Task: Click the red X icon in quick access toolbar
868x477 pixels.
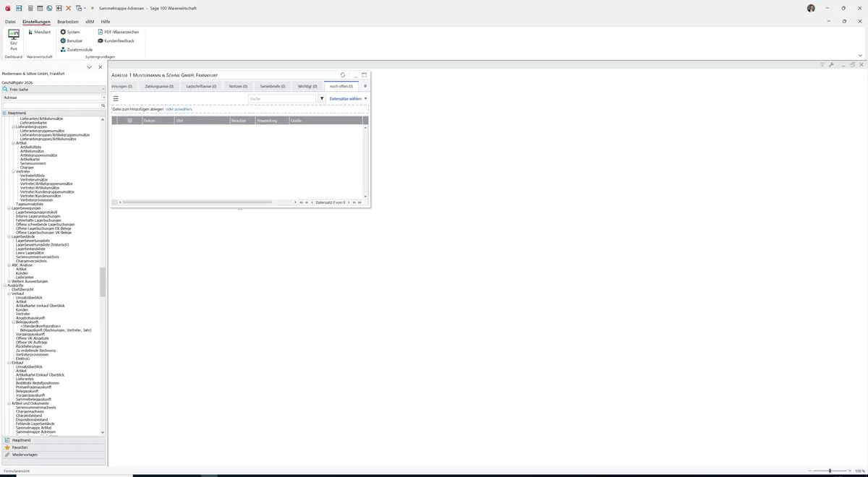Action: 69,8
